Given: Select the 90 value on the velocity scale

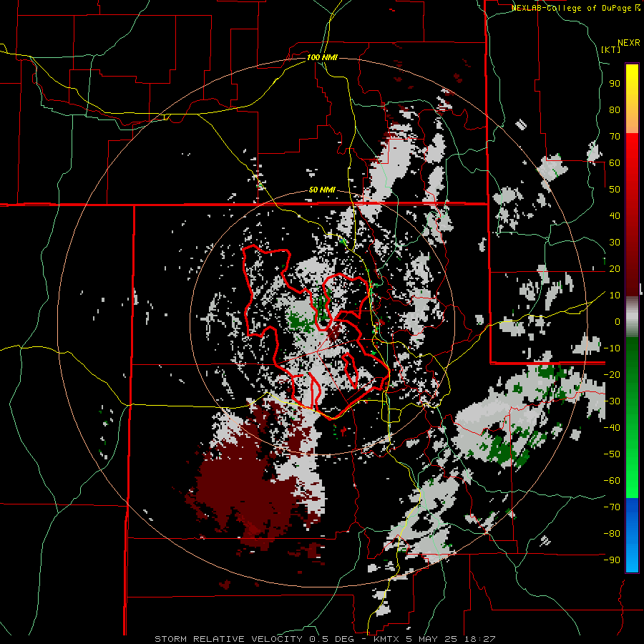Looking at the screenshot, I should point(615,84).
